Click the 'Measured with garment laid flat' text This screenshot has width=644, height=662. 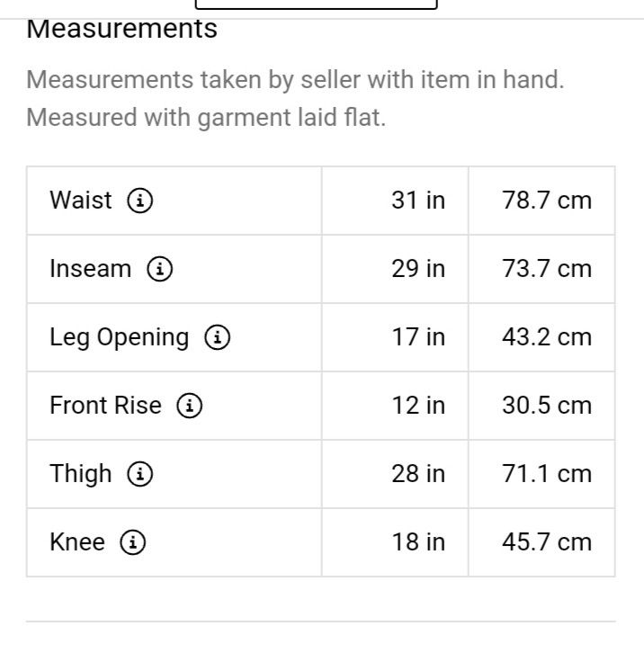[x=206, y=118]
